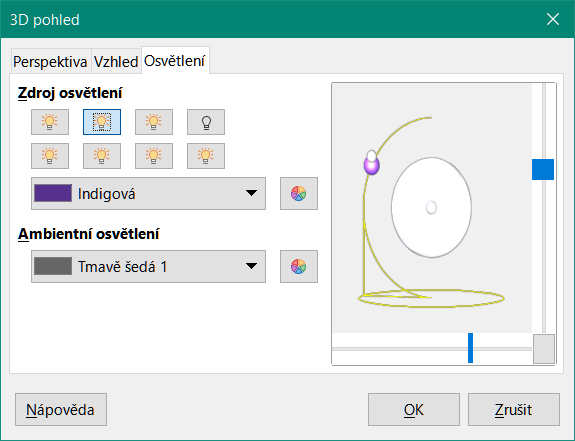Toggle light source 3 bulb button
575x441 pixels.
pyautogui.click(x=154, y=122)
